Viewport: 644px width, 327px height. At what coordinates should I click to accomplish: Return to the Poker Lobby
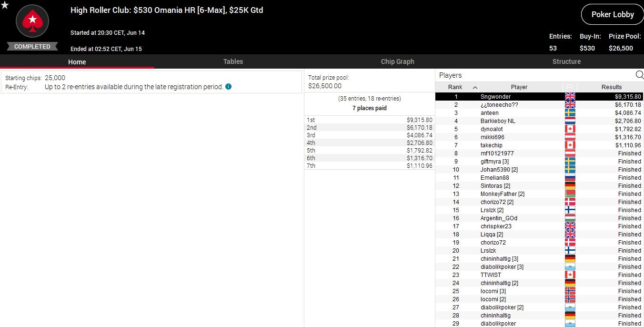pos(612,14)
